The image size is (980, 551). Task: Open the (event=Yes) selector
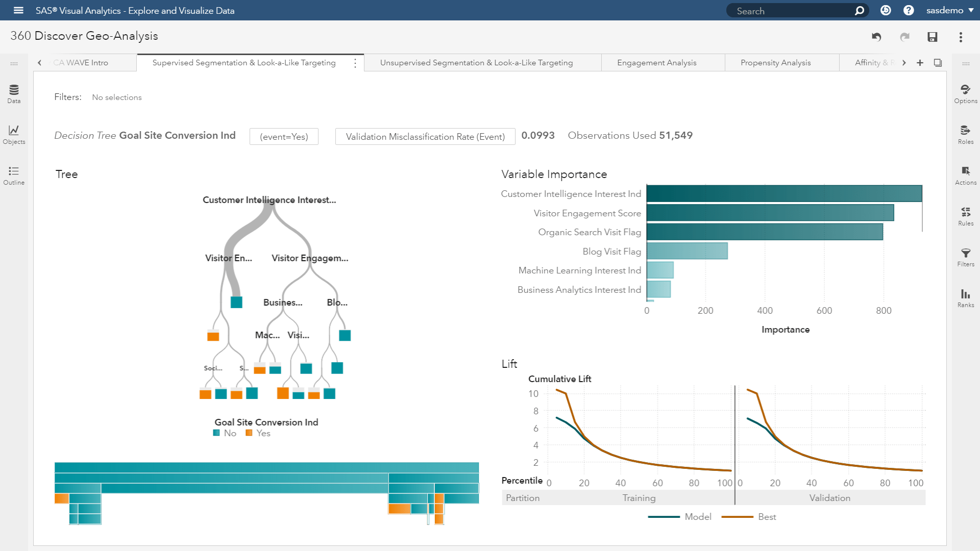coord(284,136)
